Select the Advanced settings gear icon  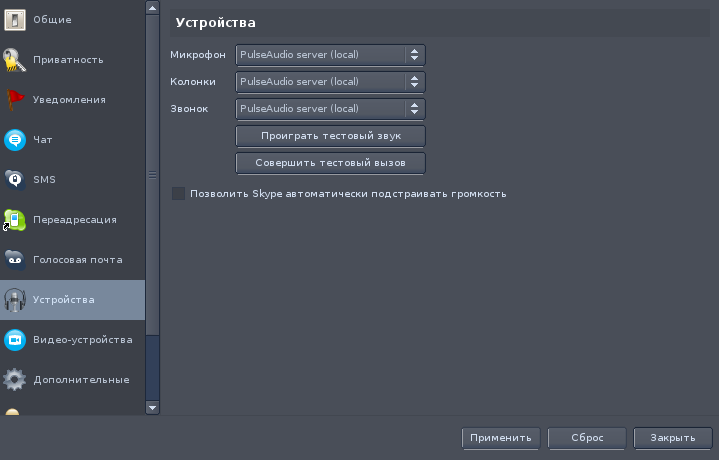point(14,380)
